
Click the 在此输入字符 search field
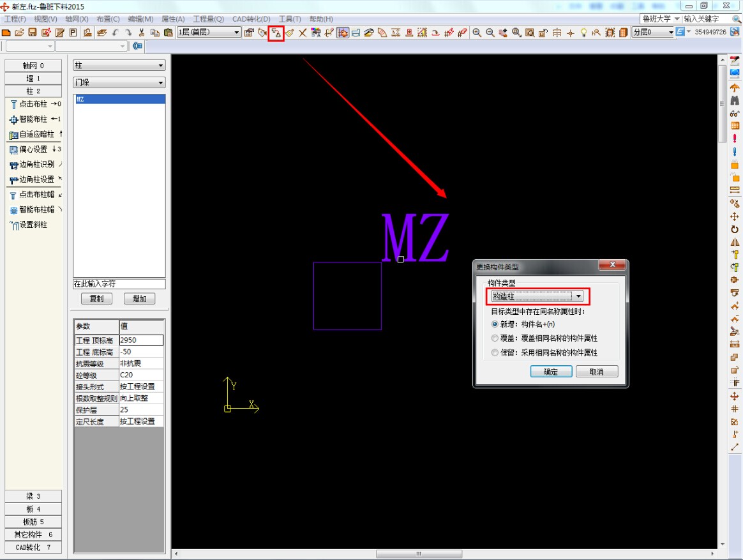pos(119,284)
